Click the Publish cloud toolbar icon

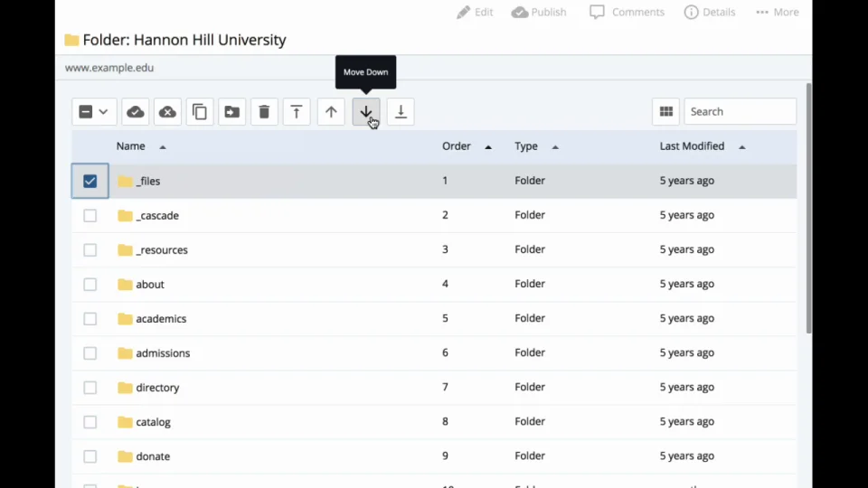pyautogui.click(x=135, y=112)
